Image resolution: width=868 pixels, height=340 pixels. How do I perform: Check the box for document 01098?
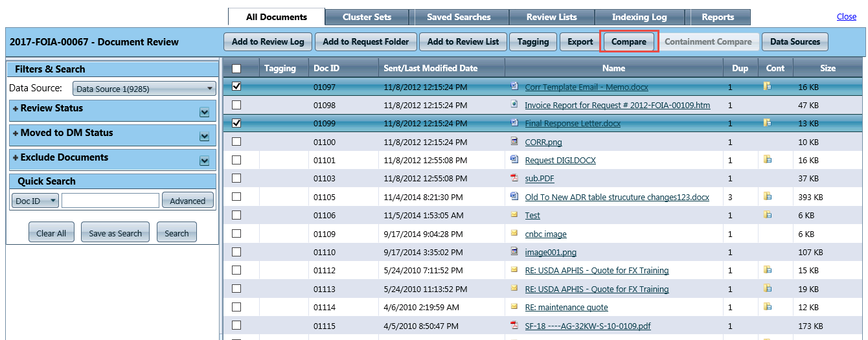[236, 105]
